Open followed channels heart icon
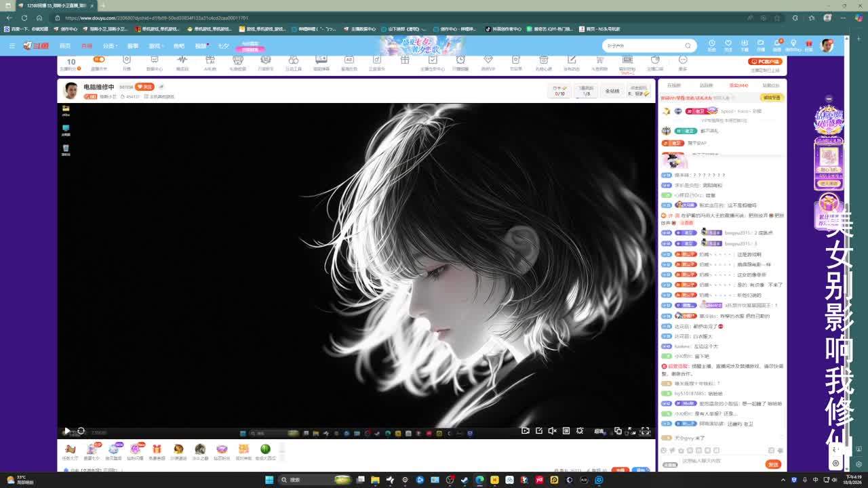Image resolution: width=868 pixels, height=488 pixels. tap(728, 43)
